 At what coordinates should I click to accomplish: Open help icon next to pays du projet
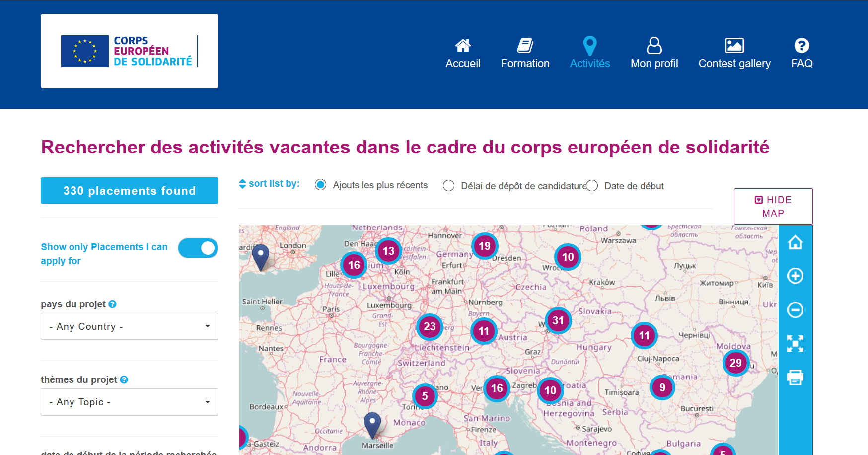[113, 304]
